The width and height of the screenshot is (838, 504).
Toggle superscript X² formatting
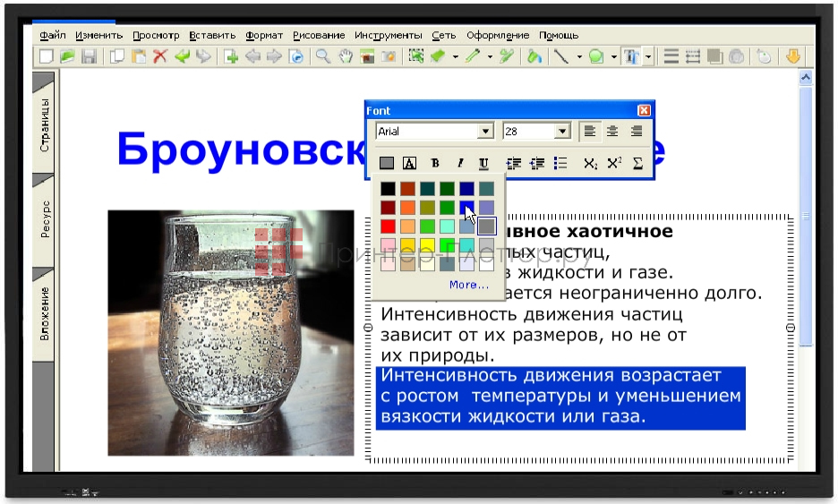(614, 163)
